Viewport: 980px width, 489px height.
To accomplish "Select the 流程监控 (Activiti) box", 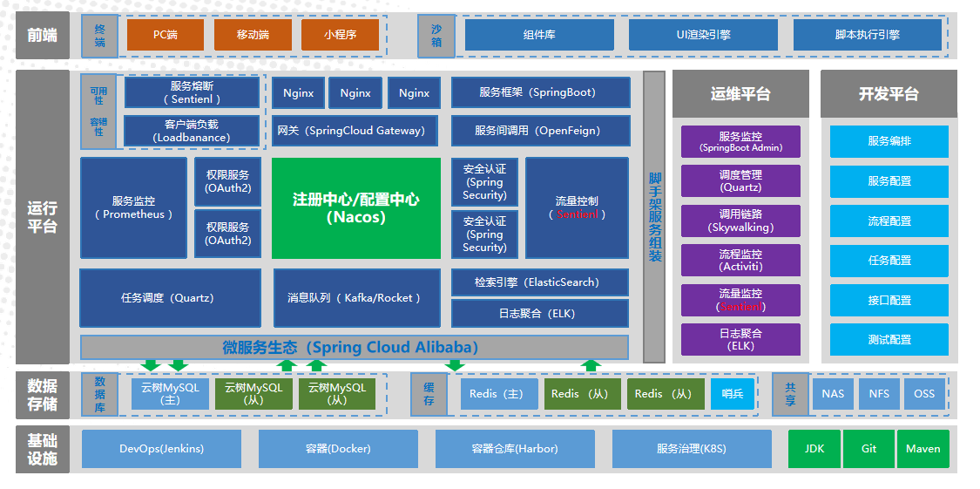I will click(x=740, y=260).
